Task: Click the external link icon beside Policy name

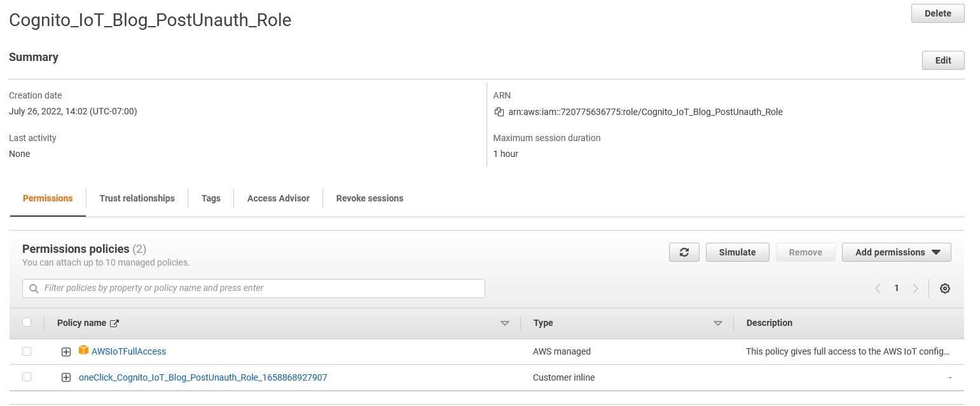Action: [x=114, y=323]
